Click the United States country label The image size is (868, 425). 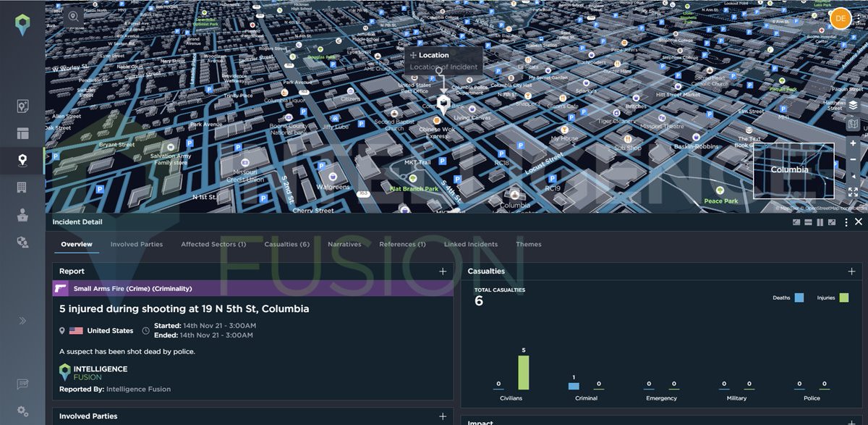coord(110,331)
